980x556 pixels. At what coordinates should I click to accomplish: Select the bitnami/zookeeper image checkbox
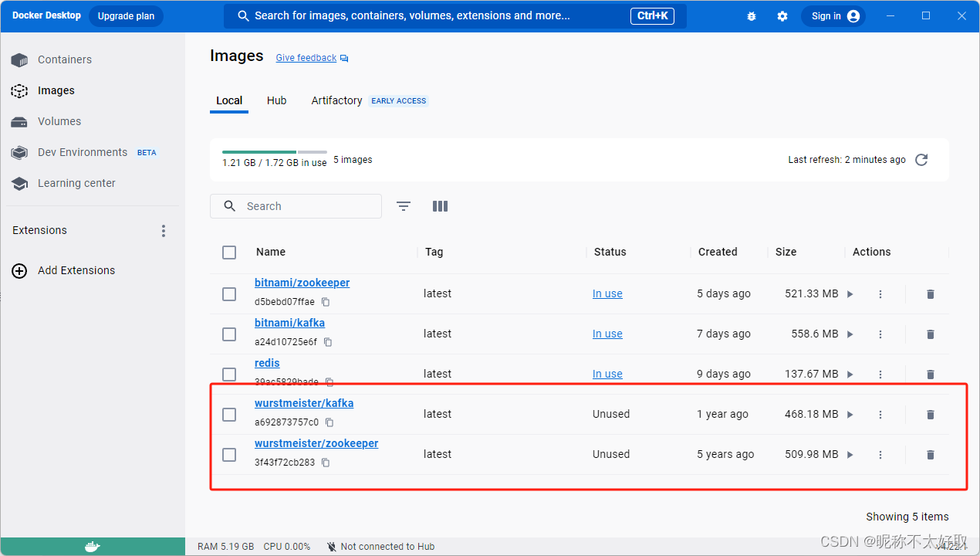[229, 294]
